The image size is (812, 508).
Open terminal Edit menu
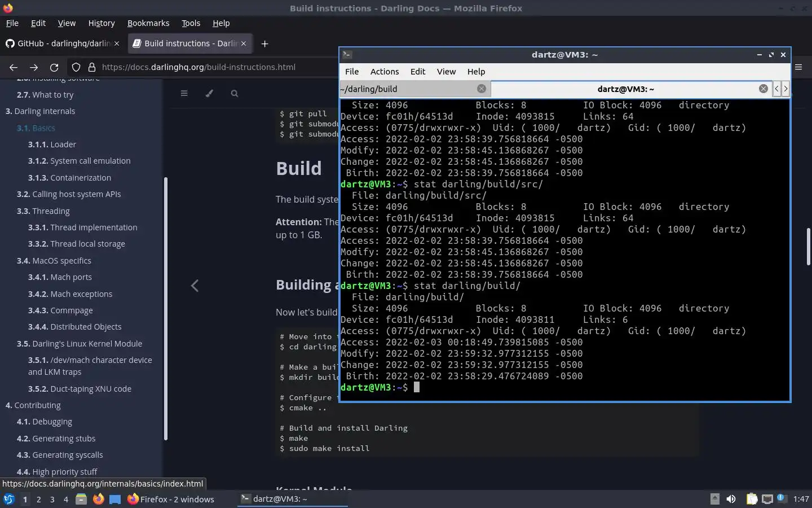[x=418, y=72]
